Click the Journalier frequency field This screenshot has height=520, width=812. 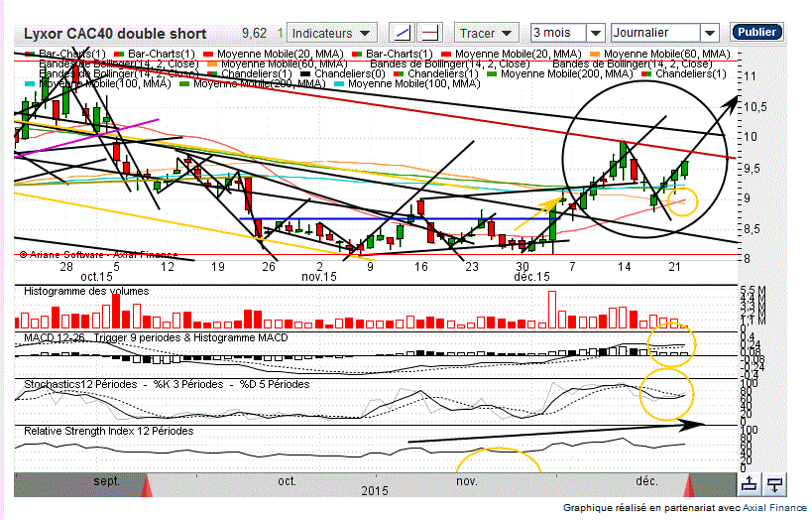tap(655, 33)
